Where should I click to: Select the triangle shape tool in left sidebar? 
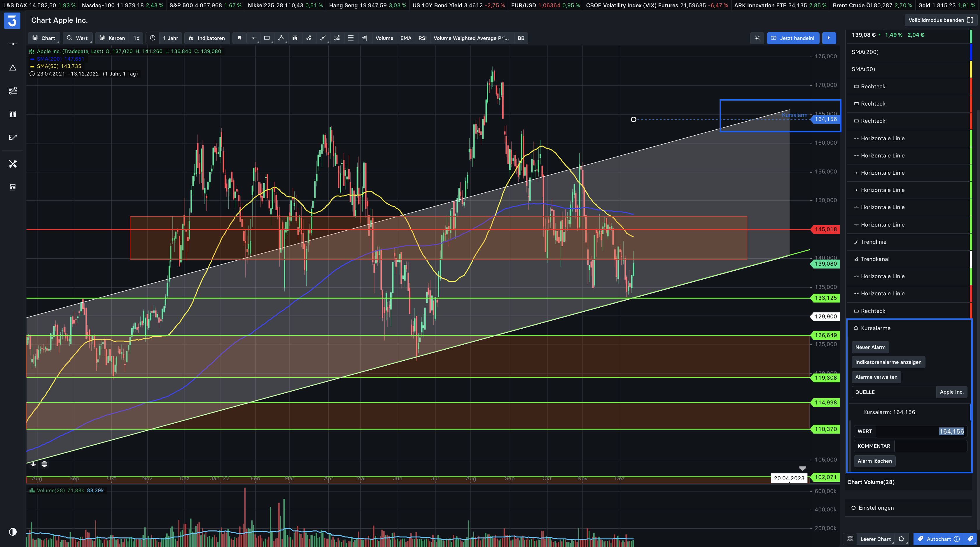click(13, 67)
